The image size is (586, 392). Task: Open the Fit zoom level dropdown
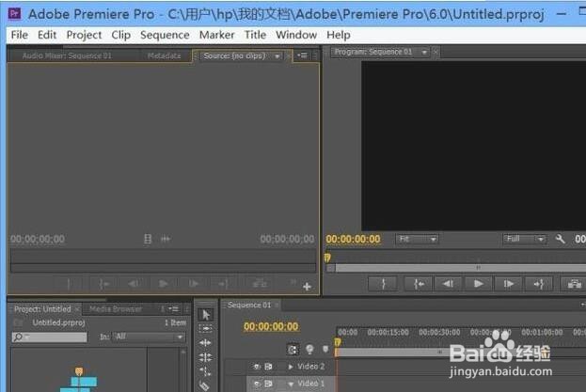(417, 239)
